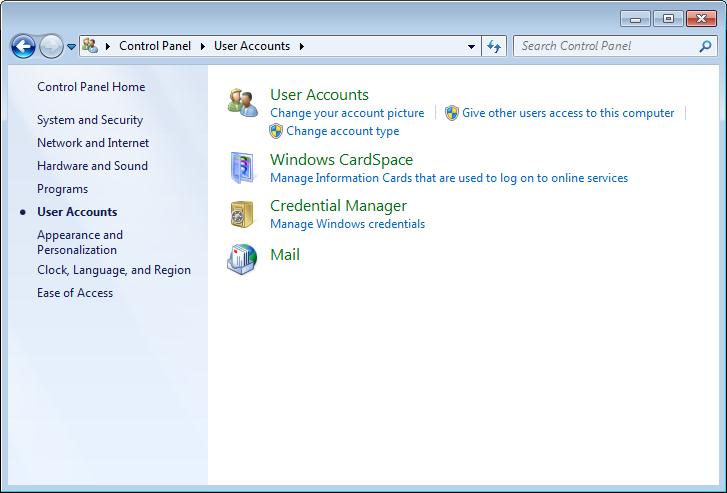Open the Mail heading link
727x493 pixels.
click(x=285, y=255)
